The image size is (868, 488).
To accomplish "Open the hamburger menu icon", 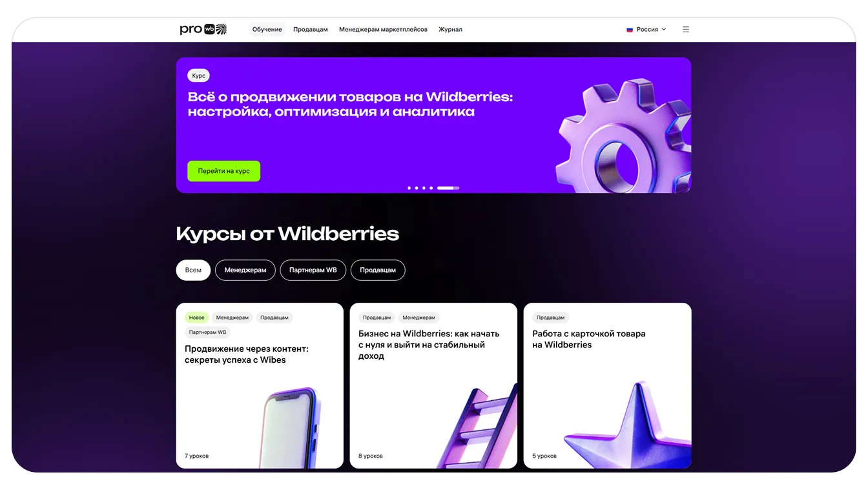I will pos(686,29).
